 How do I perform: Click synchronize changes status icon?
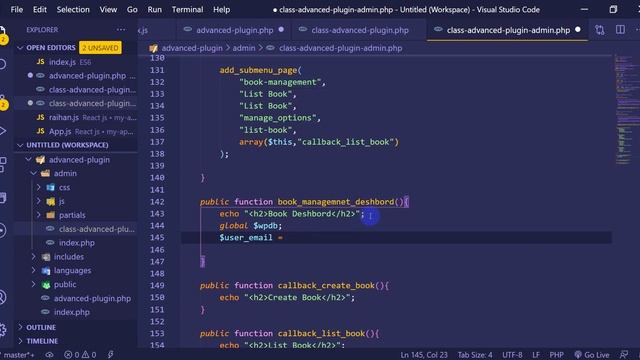click(49, 355)
